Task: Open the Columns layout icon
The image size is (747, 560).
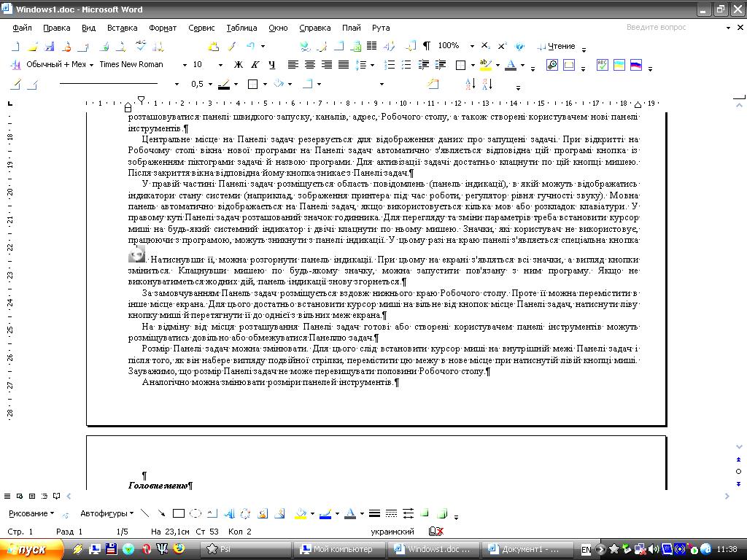Action: pos(371,46)
